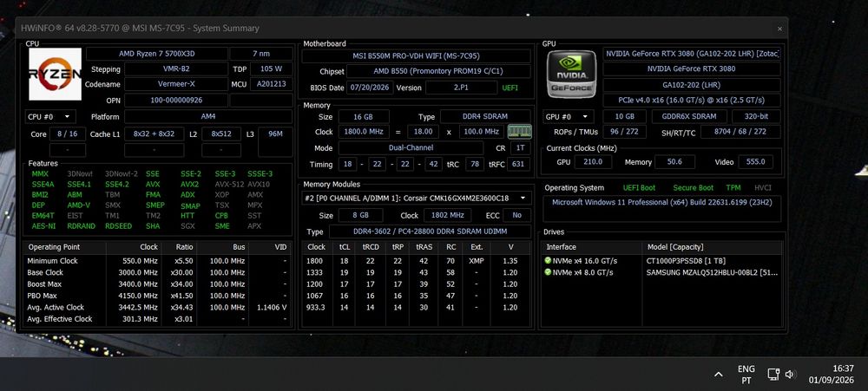
Task: Click the PBO Max row label
Action: coord(43,296)
